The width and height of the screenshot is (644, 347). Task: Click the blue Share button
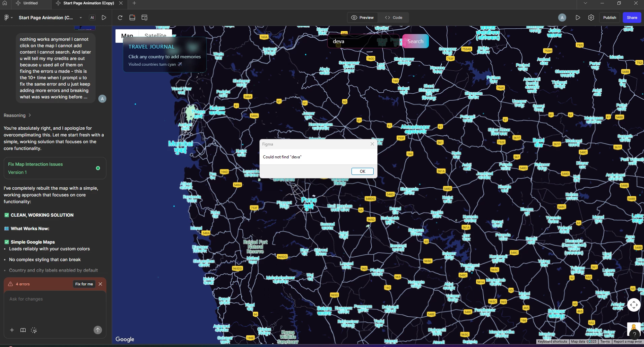click(632, 18)
